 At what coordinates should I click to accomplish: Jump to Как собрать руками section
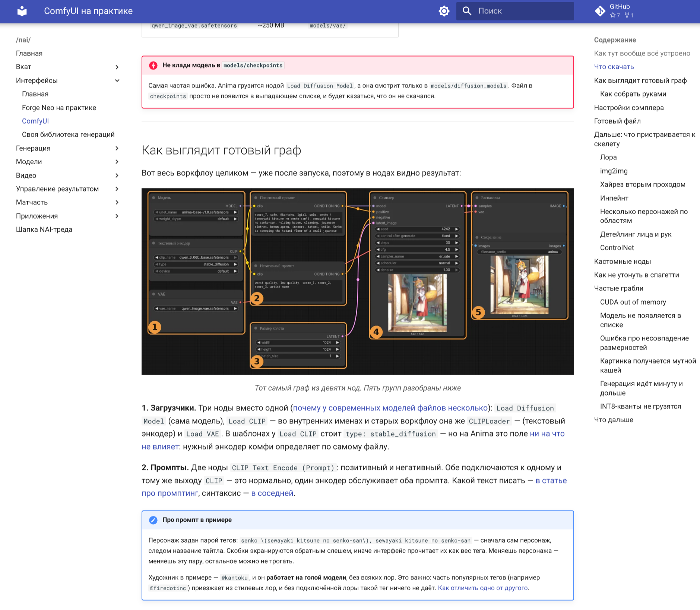tap(633, 94)
